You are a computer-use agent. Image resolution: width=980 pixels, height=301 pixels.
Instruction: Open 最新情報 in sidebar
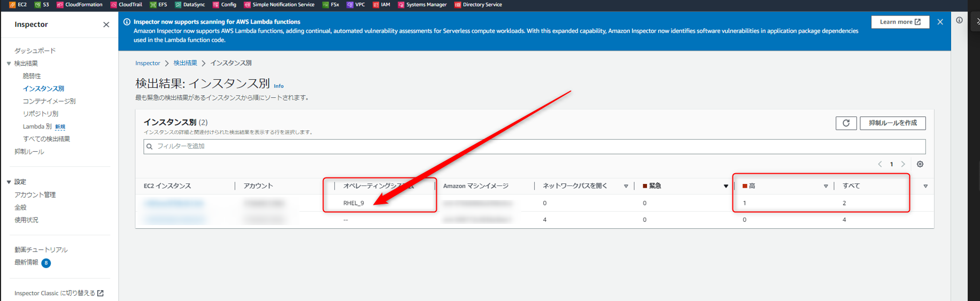tap(26, 263)
